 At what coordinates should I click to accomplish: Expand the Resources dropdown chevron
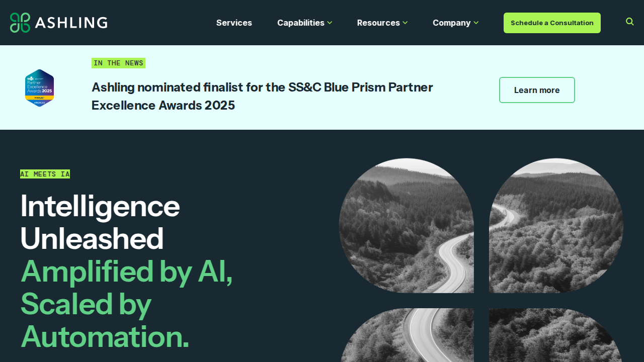click(405, 23)
